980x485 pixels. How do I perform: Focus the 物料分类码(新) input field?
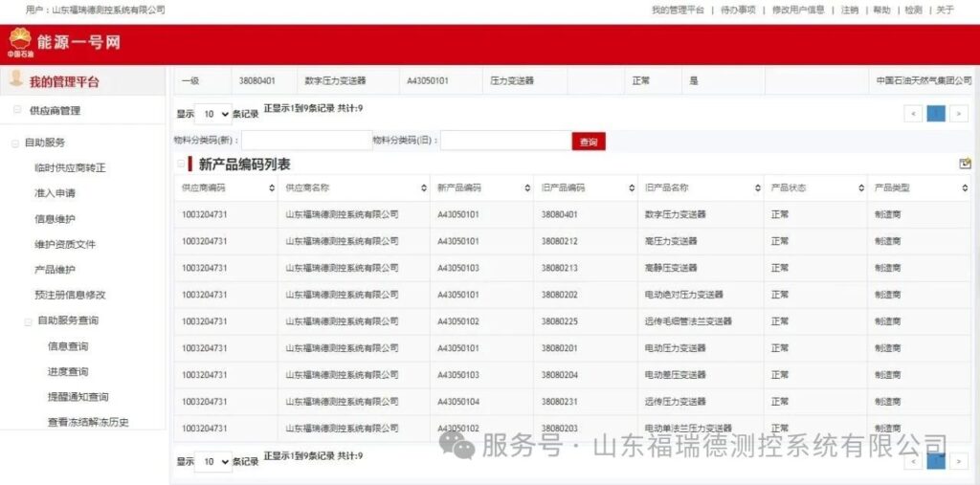click(x=307, y=141)
